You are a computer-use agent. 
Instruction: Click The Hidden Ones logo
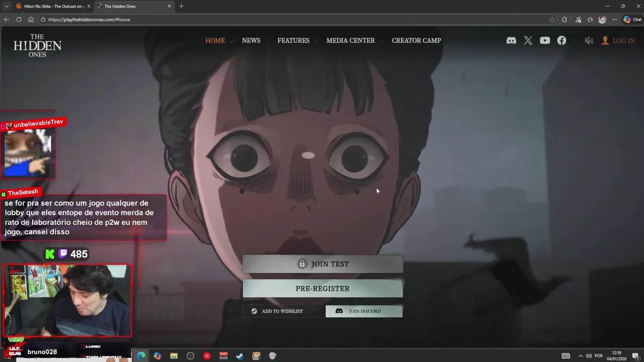coord(37,45)
